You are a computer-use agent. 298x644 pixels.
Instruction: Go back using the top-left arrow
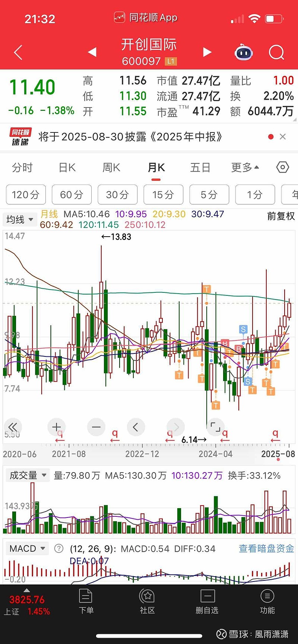click(18, 52)
